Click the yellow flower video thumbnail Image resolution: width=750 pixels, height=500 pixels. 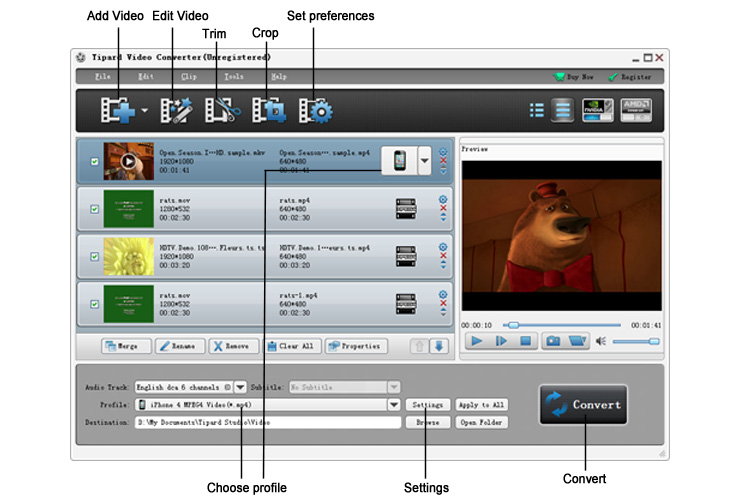click(129, 256)
